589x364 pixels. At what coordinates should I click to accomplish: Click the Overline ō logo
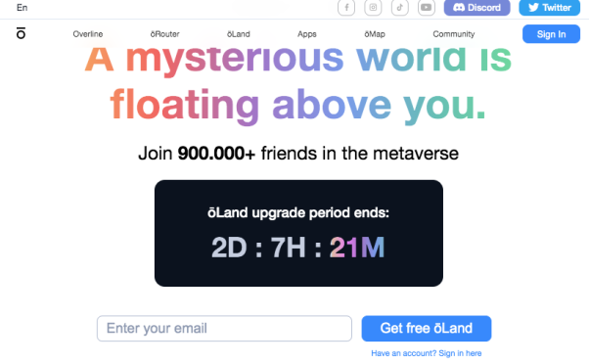pyautogui.click(x=22, y=33)
